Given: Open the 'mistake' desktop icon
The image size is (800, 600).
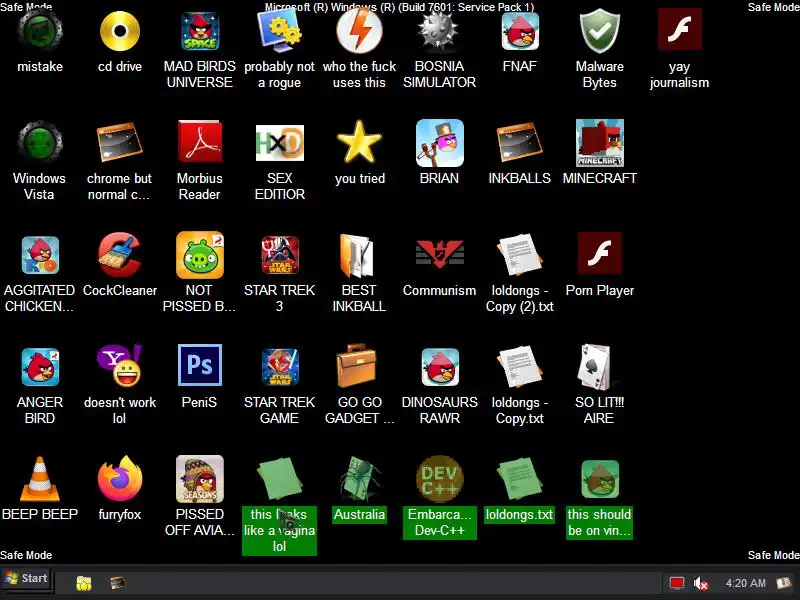Looking at the screenshot, I should tap(40, 32).
